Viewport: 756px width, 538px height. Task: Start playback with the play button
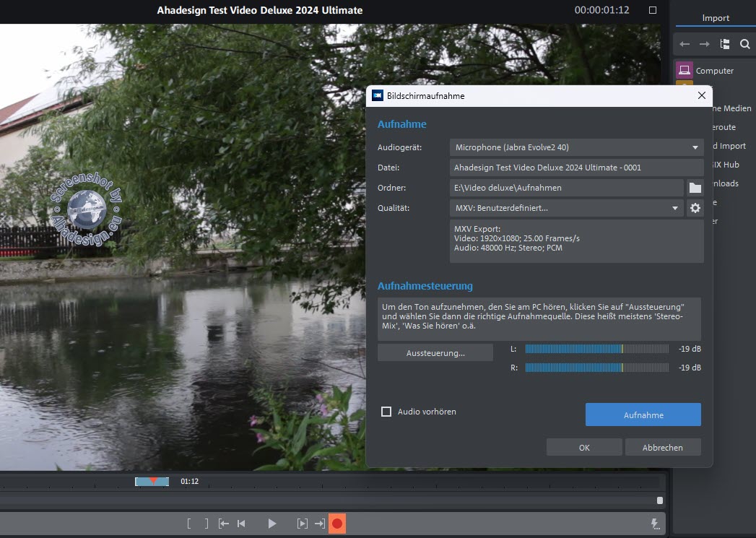[x=272, y=524]
